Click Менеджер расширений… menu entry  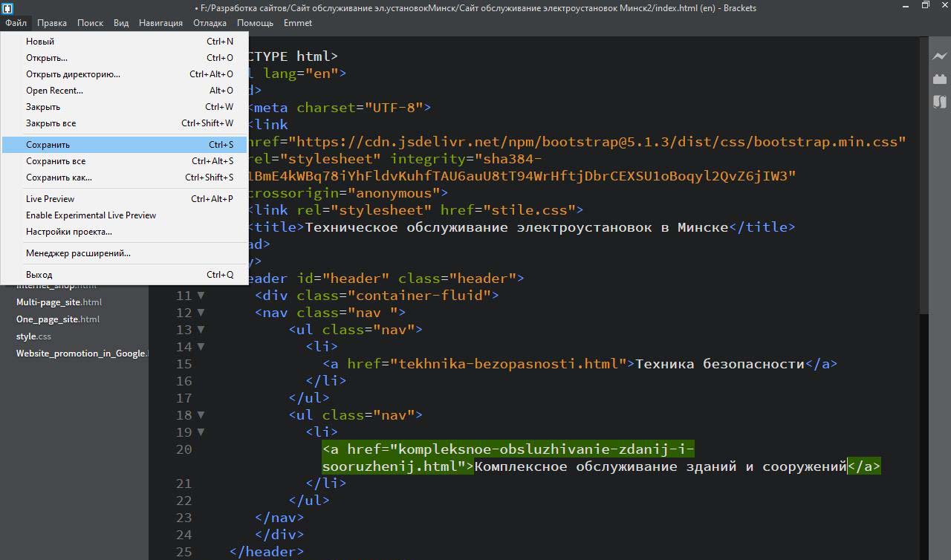coord(78,253)
